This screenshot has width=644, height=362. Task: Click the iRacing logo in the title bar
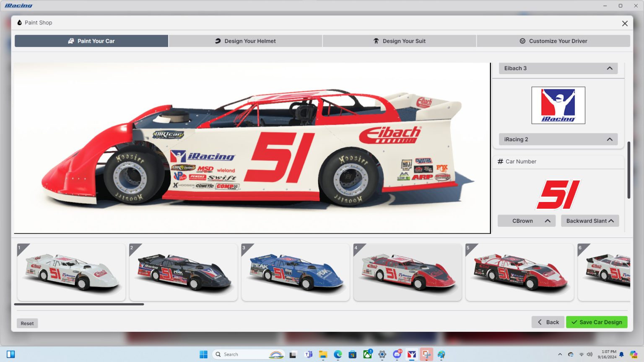(19, 5)
